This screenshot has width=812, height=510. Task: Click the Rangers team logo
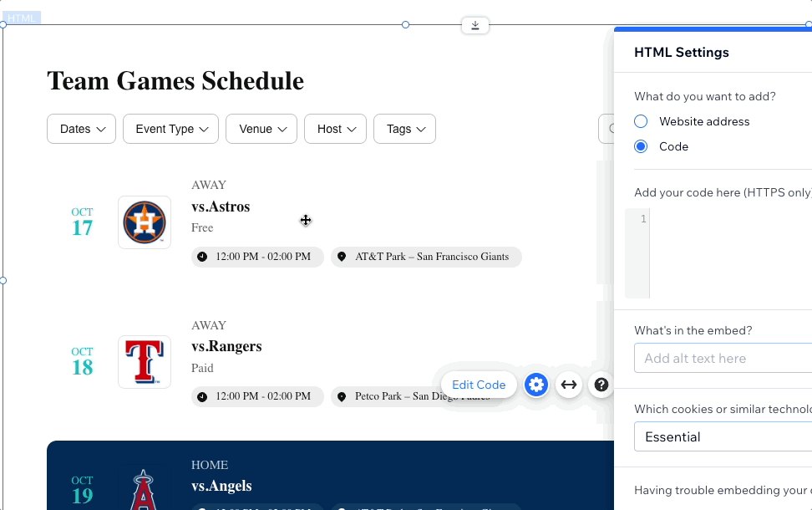pos(145,362)
